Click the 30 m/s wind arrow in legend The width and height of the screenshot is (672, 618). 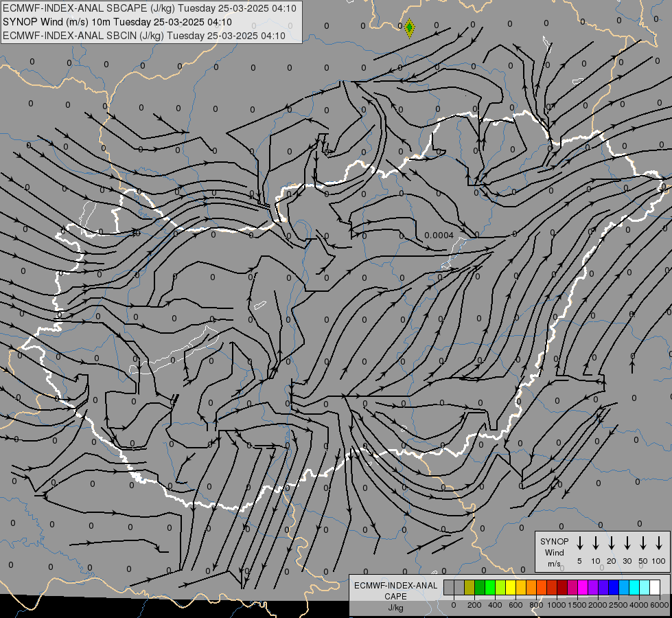coord(627,543)
